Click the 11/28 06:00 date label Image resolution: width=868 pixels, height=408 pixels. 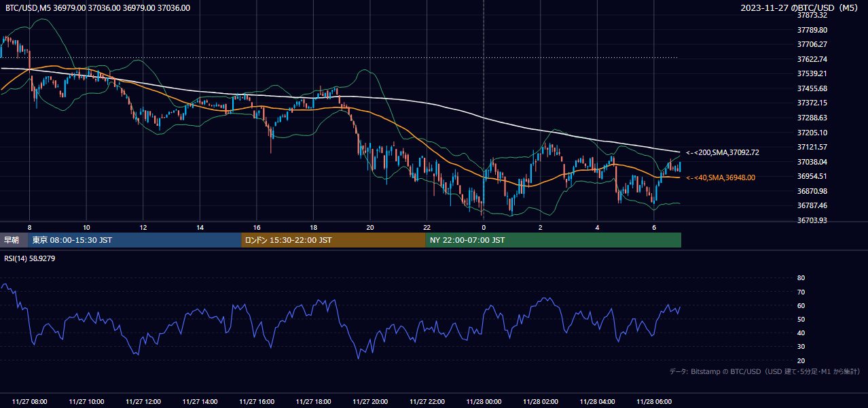pyautogui.click(x=654, y=402)
